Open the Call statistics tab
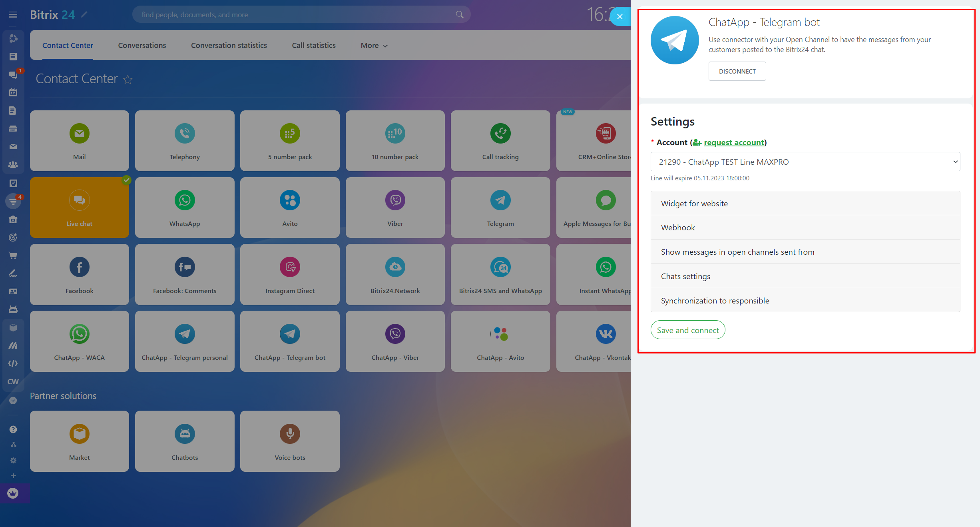Image resolution: width=980 pixels, height=527 pixels. coord(313,46)
